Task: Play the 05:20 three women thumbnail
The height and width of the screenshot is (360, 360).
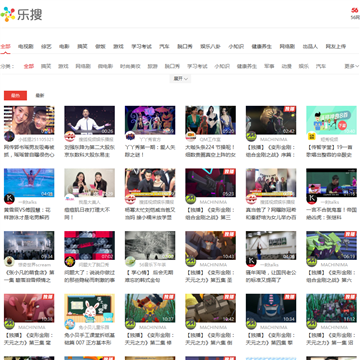Action: tap(211, 120)
